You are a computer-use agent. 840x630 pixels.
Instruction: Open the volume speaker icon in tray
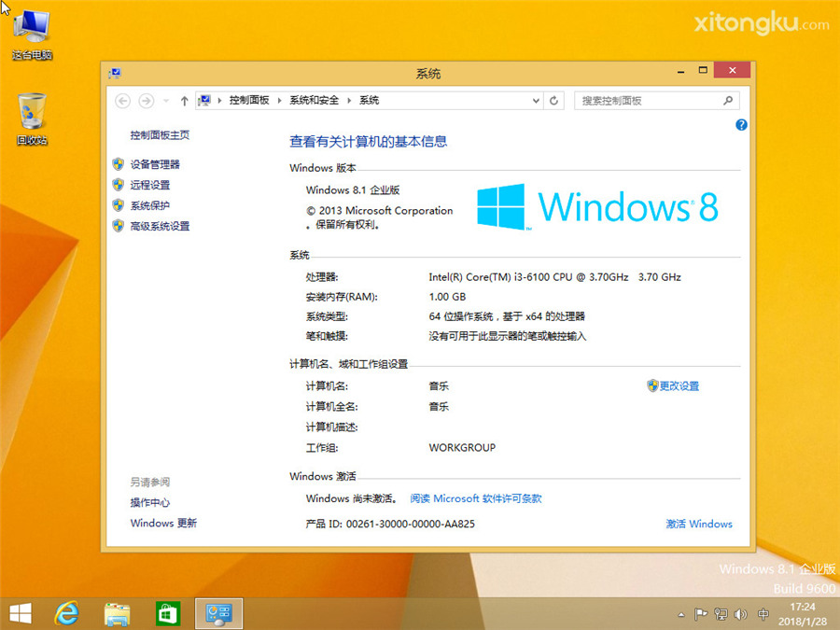pyautogui.click(x=740, y=614)
